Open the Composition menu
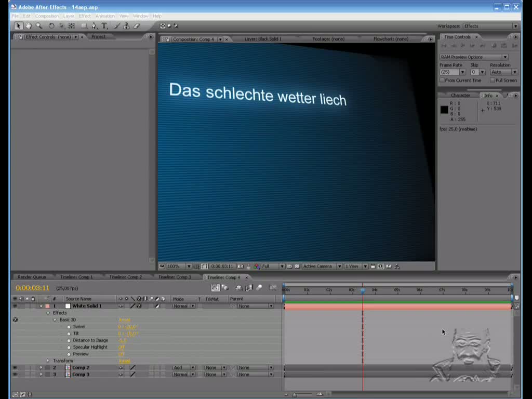The image size is (532, 399). click(x=47, y=16)
